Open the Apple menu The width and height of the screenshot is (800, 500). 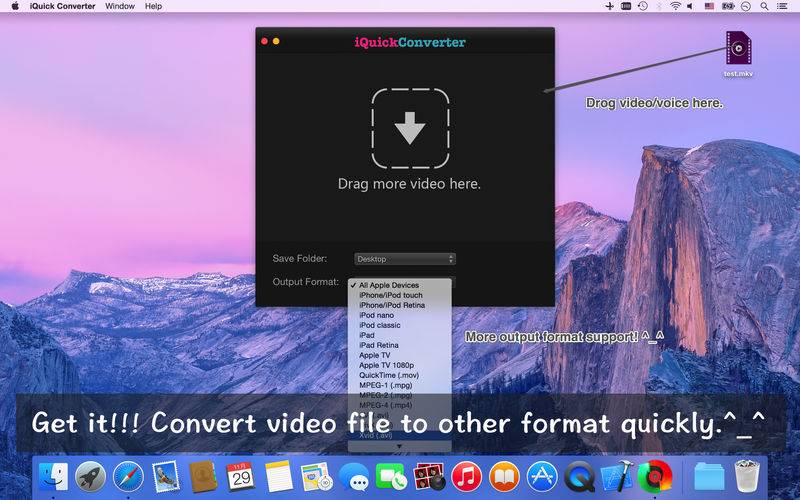coord(15,6)
